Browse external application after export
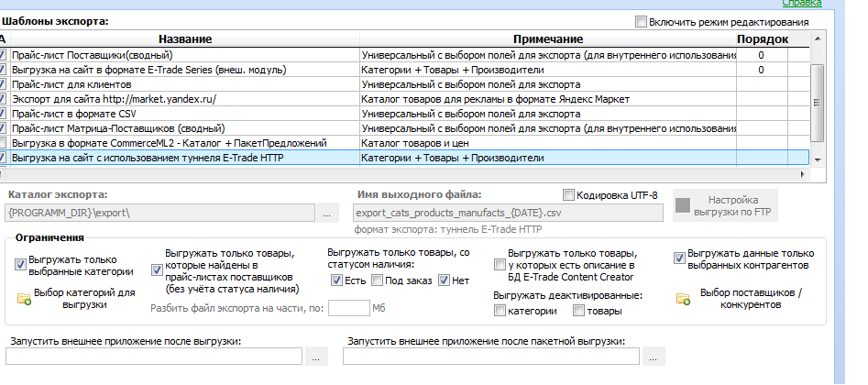This screenshot has height=385, width=868. pos(316,357)
